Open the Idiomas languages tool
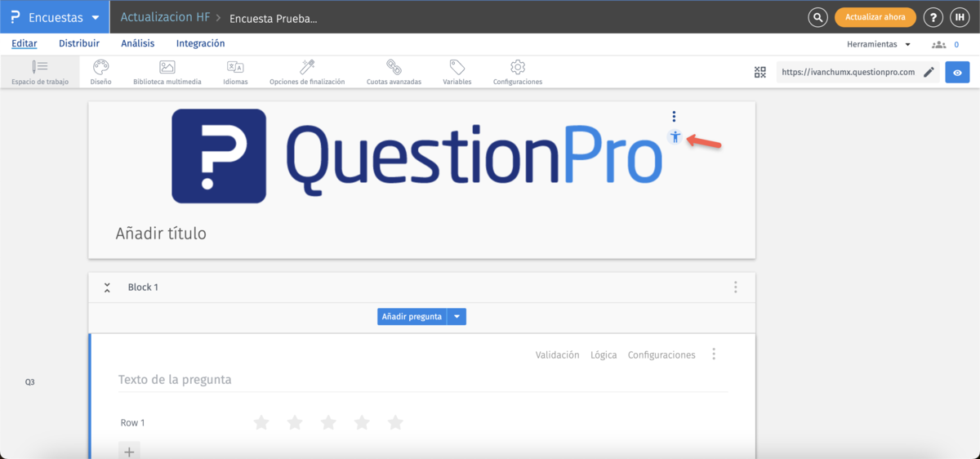The height and width of the screenshot is (459, 980). tap(235, 72)
